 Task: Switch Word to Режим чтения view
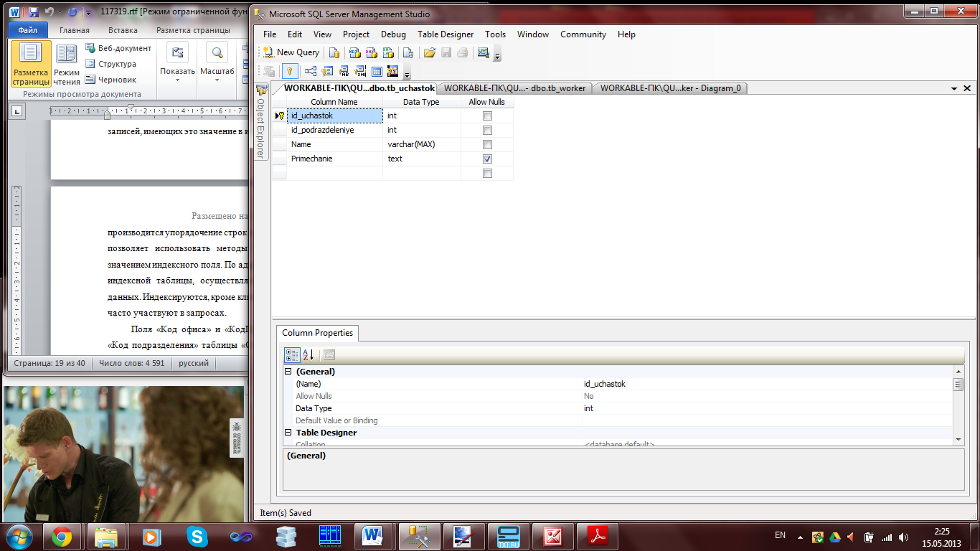click(67, 64)
